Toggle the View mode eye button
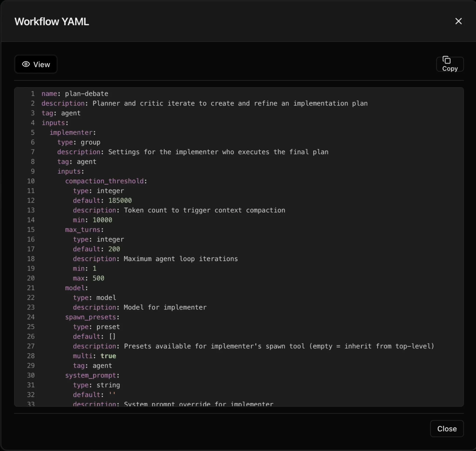The image size is (476, 451). point(36,64)
